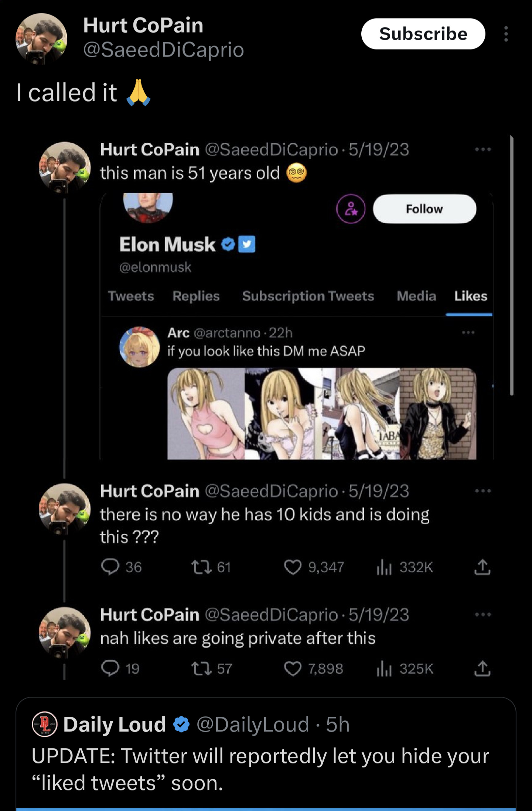Viewport: 532px width, 811px height.
Task: Open the three-dot menu beside Subscribe
Action: [x=506, y=34]
